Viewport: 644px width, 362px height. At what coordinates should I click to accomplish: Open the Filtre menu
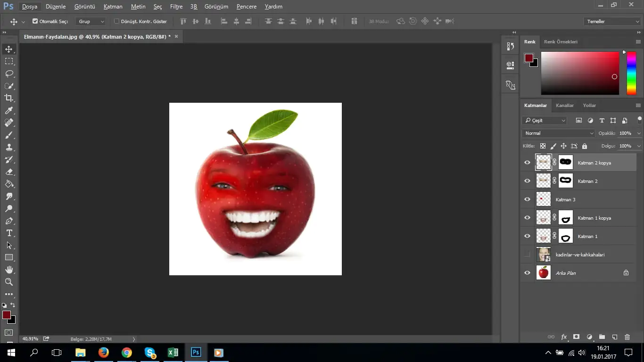pyautogui.click(x=176, y=7)
